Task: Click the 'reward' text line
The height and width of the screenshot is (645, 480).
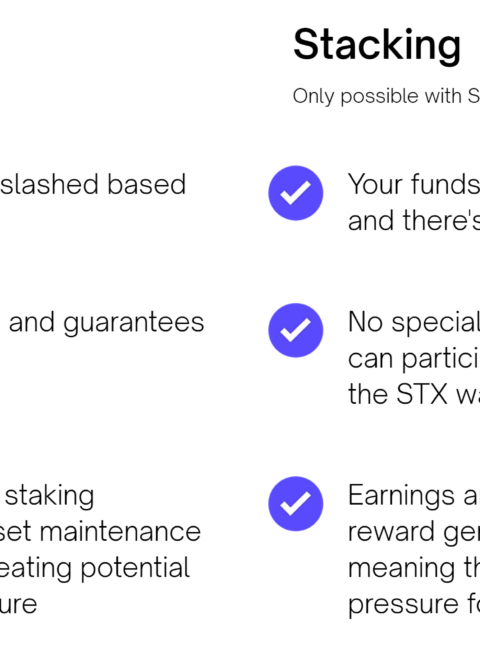Action: click(414, 533)
